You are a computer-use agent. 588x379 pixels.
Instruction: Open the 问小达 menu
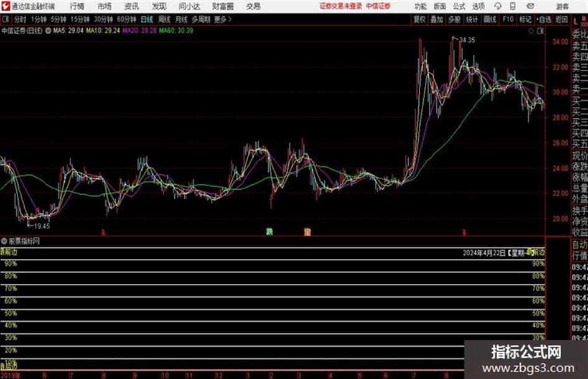click(x=189, y=6)
